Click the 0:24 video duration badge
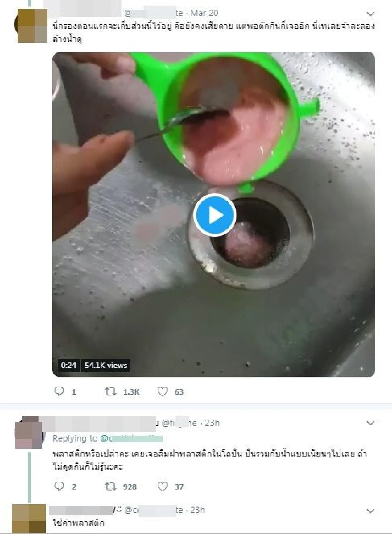The width and height of the screenshot is (392, 534). [x=68, y=365]
